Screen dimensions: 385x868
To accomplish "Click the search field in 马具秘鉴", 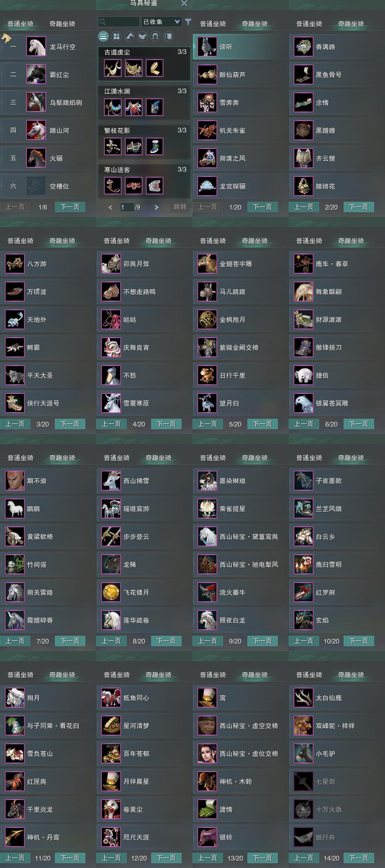I will tap(119, 22).
